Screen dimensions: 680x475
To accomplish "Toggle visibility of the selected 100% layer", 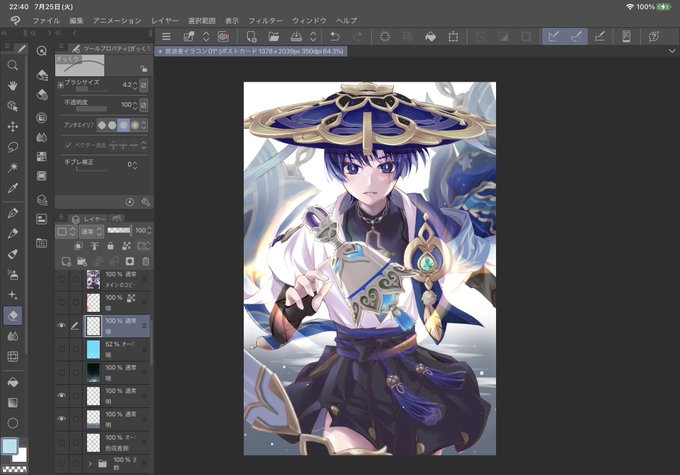I will click(62, 325).
